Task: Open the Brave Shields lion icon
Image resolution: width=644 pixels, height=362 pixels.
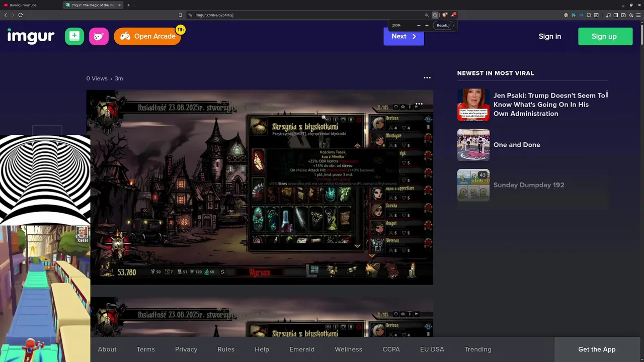Action: pos(444,15)
